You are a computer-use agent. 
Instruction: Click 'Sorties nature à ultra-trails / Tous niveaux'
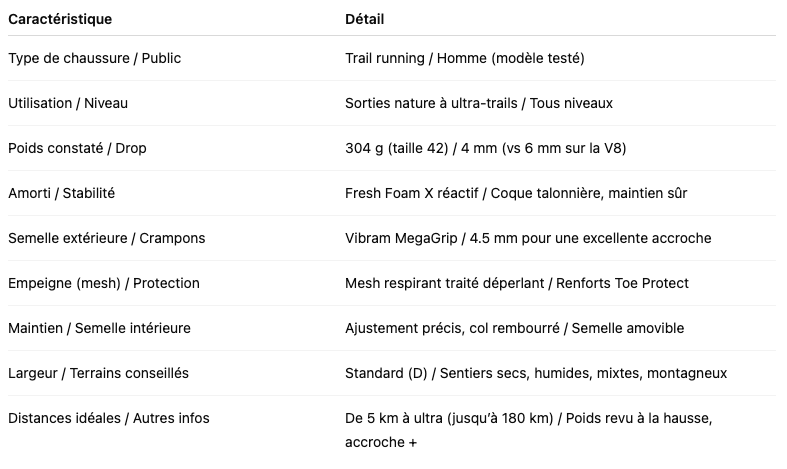(479, 103)
